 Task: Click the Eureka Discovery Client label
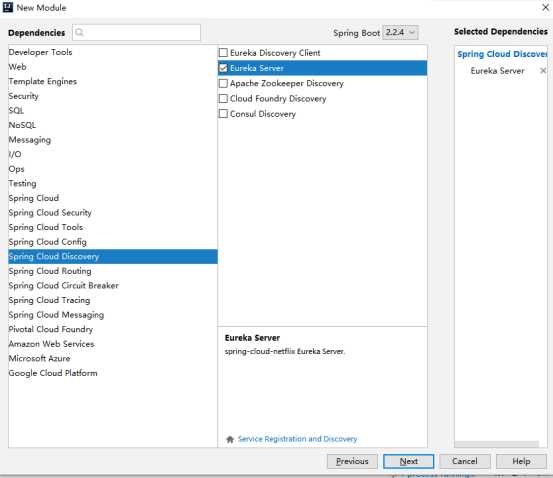pos(275,53)
